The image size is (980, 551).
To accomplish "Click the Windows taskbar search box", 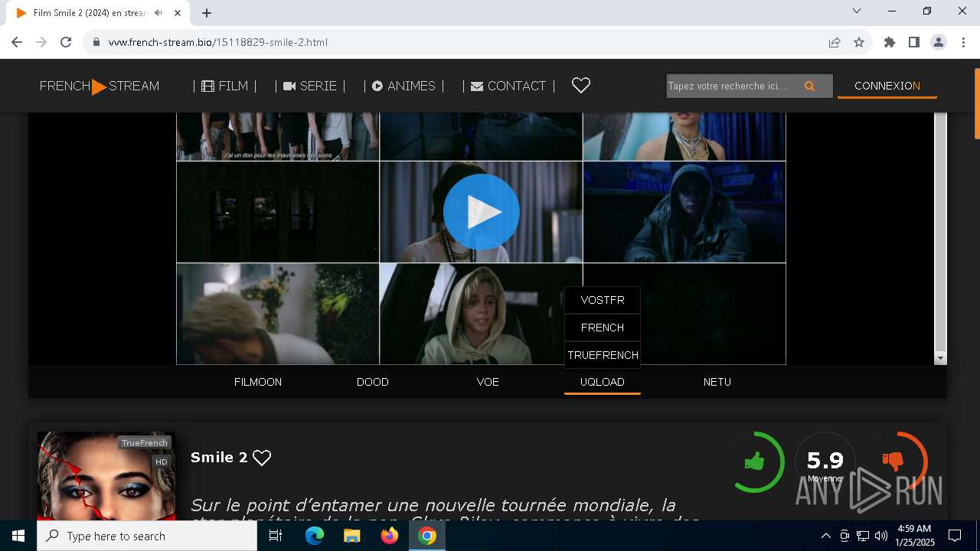I will (x=147, y=536).
